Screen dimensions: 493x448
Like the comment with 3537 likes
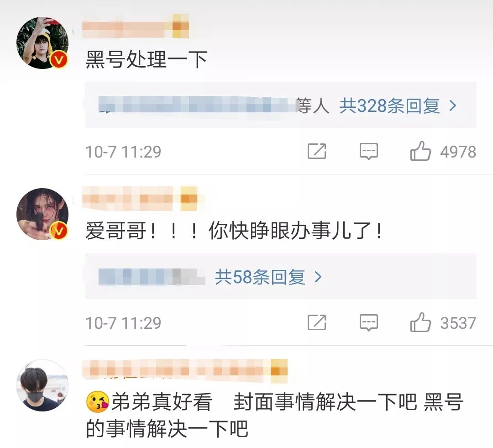coord(420,322)
